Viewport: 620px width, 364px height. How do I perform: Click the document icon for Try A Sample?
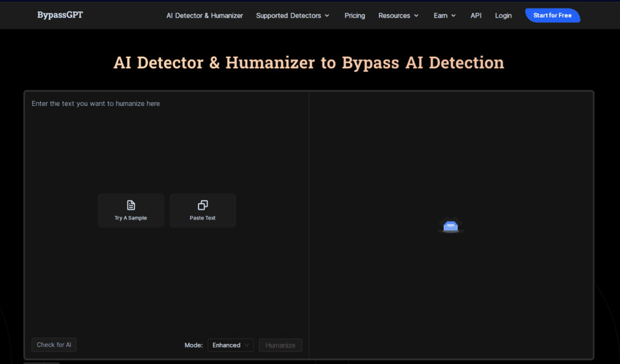131,205
